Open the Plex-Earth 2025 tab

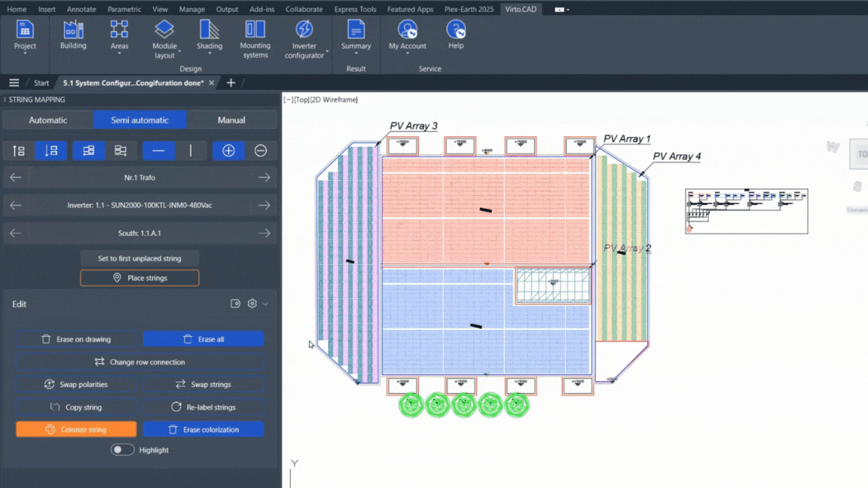click(469, 9)
